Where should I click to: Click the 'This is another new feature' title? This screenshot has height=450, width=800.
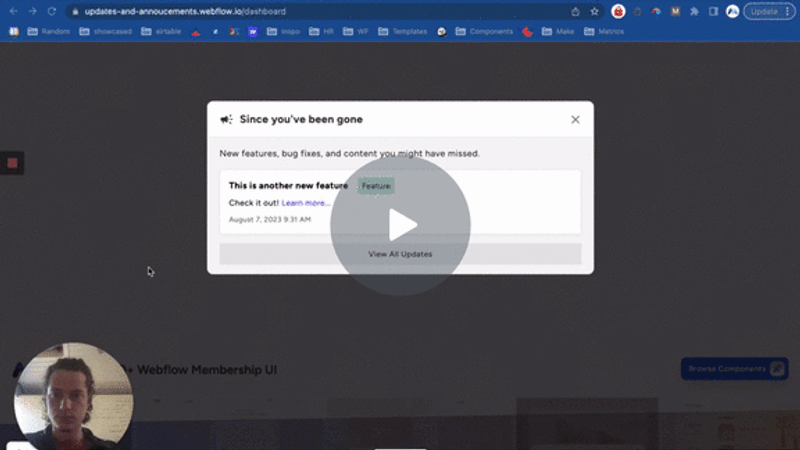288,186
